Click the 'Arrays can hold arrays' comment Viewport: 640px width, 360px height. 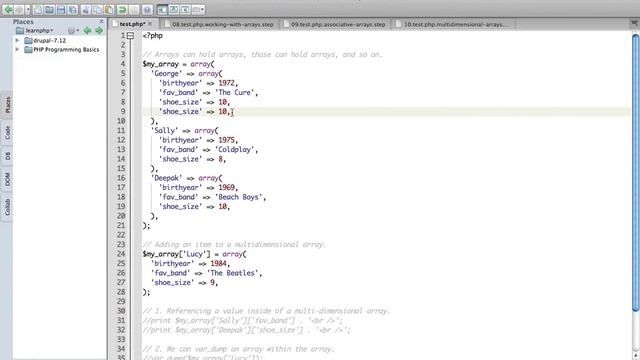262,54
